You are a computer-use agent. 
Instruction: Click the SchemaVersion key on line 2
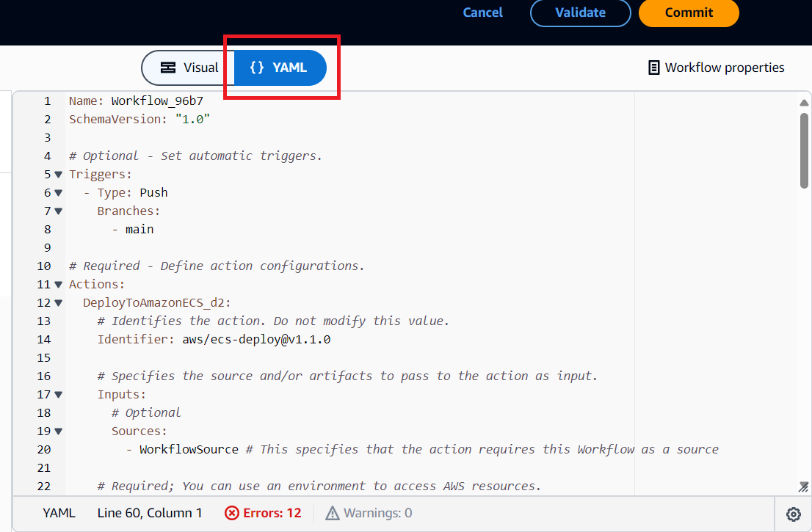[x=115, y=120]
